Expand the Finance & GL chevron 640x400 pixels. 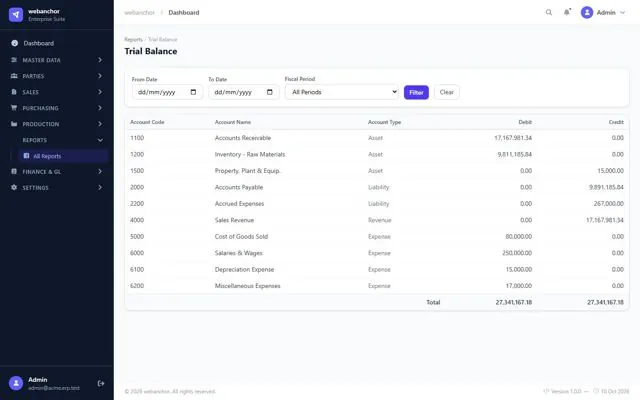(100, 171)
